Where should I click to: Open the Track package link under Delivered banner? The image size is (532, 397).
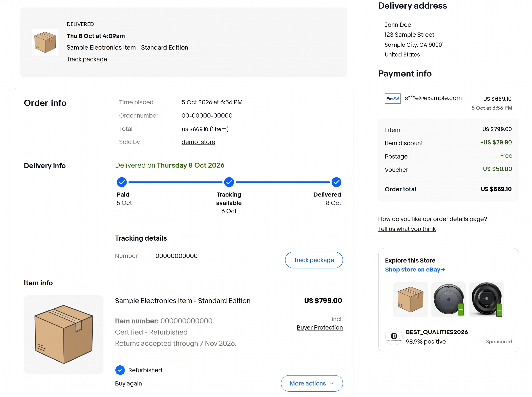point(86,59)
